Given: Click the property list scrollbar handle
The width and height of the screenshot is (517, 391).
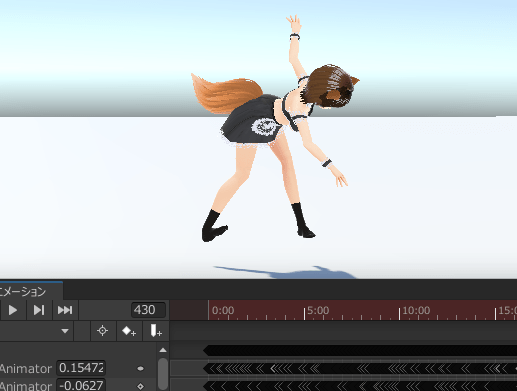Looking at the screenshot, I should 163,374.
